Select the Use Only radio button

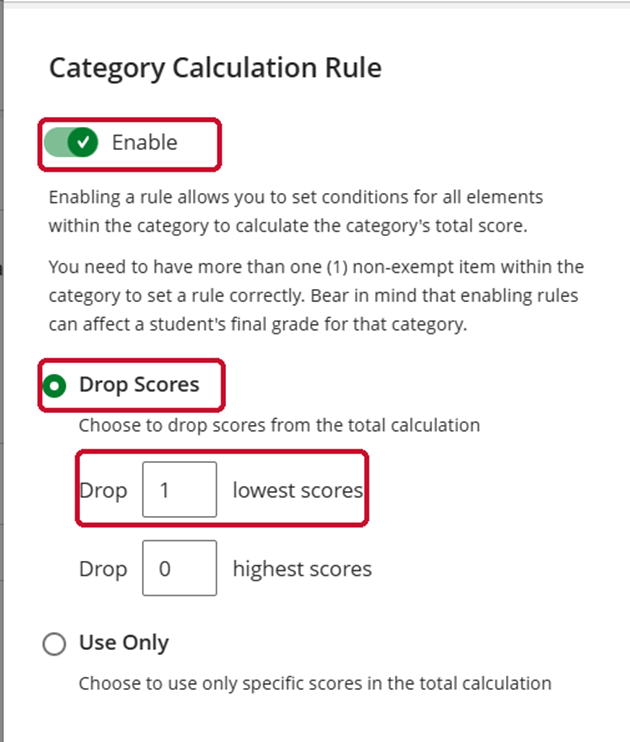(x=54, y=644)
